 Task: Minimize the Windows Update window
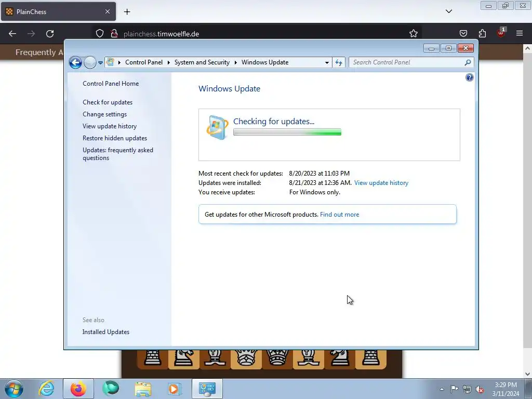pos(431,48)
